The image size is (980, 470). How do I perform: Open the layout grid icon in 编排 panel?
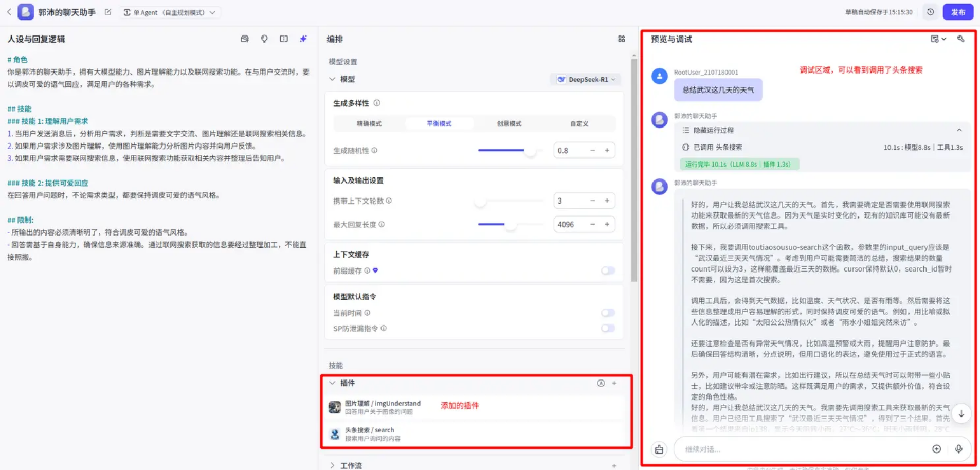[x=621, y=39]
